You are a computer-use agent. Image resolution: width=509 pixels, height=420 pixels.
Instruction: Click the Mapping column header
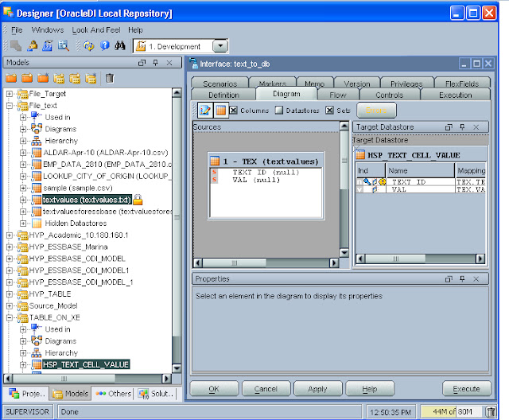tap(471, 170)
